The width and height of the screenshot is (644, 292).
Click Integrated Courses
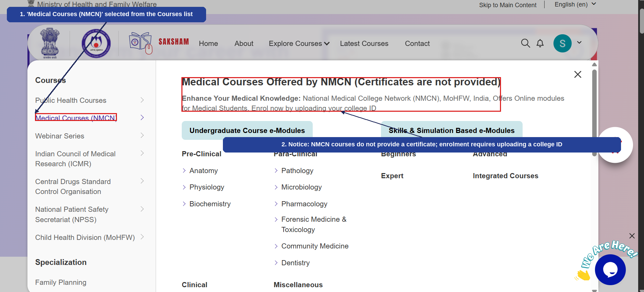coord(505,176)
